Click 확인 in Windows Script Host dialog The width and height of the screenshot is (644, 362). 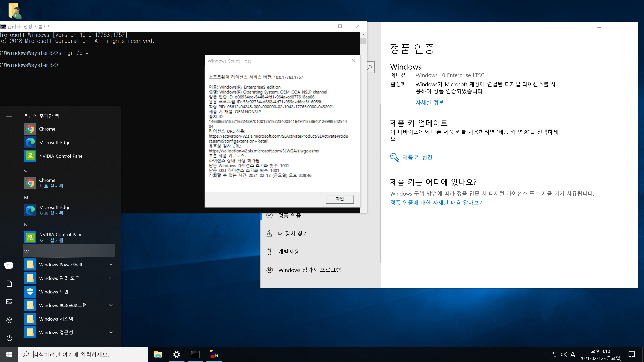point(339,199)
